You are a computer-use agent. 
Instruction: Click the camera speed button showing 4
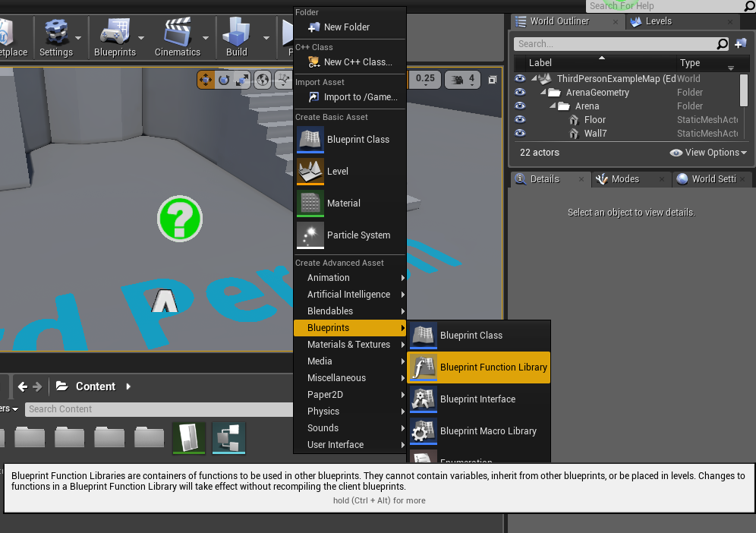click(462, 79)
